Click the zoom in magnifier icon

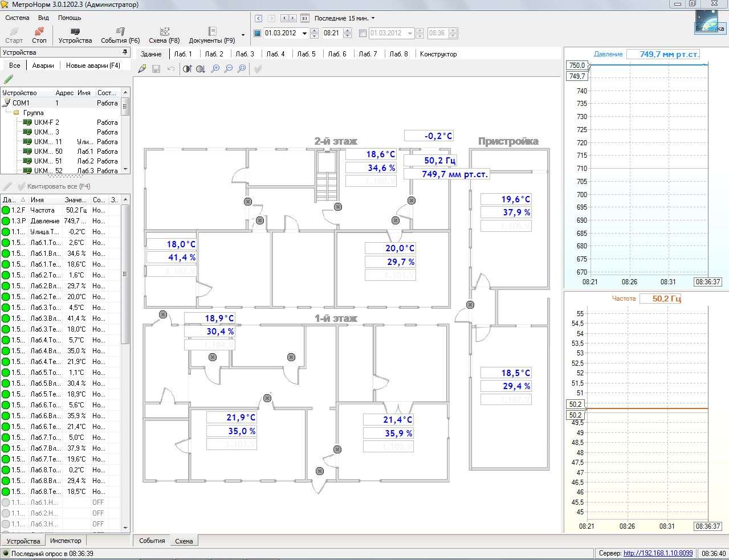(215, 69)
